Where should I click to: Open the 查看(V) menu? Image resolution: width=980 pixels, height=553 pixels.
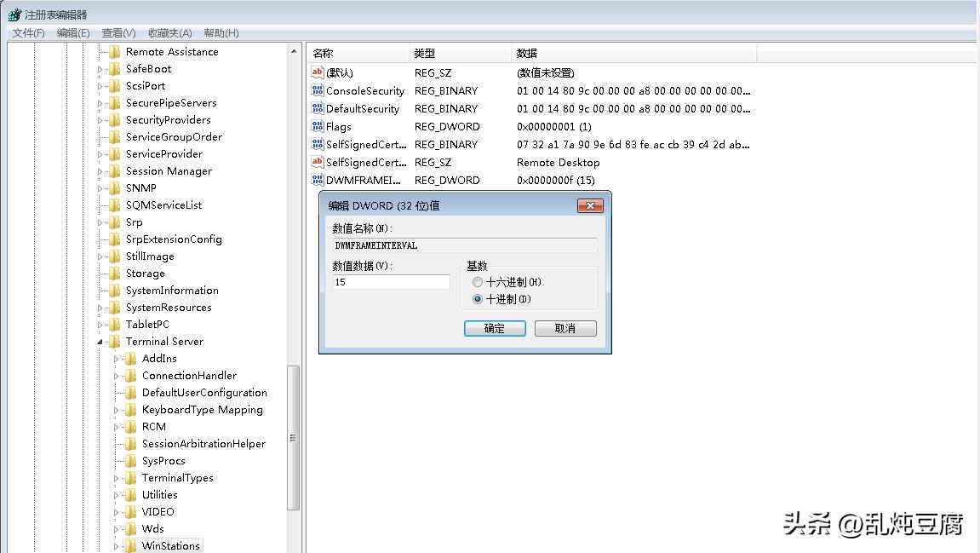[x=117, y=32]
